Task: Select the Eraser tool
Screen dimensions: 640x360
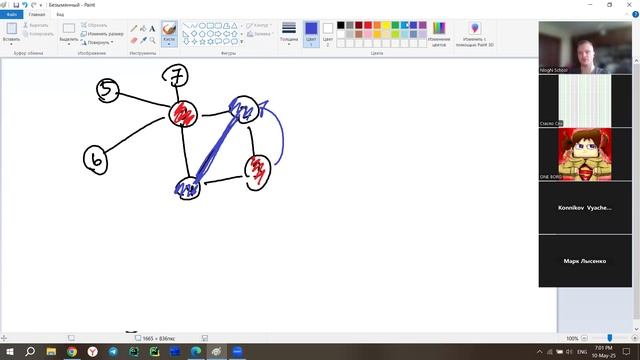Action: (x=134, y=40)
